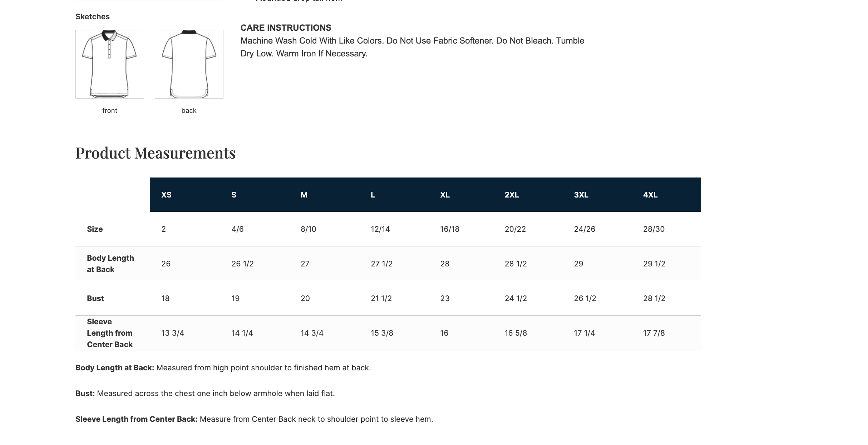Select the XS column header
The image size is (868, 445).
(166, 195)
